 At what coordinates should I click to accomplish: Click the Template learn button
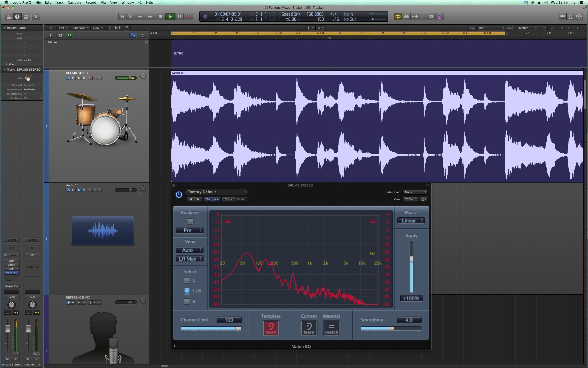[x=271, y=328]
